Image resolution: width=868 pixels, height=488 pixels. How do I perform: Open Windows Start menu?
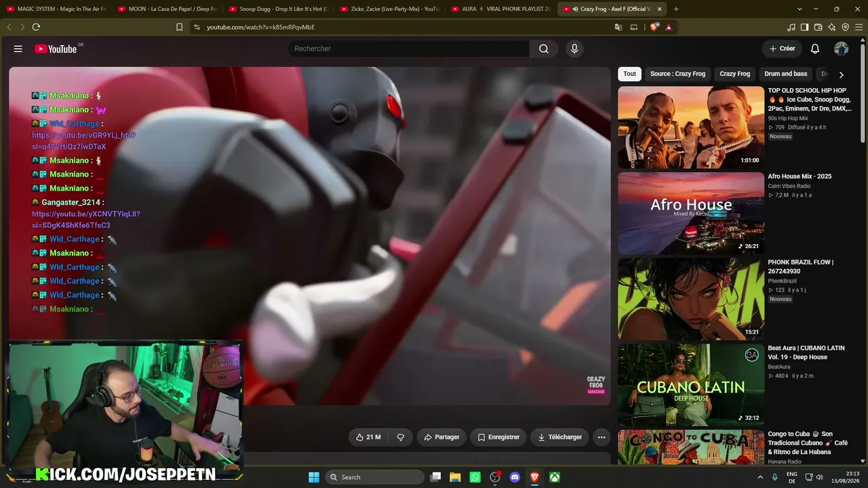pyautogui.click(x=314, y=477)
